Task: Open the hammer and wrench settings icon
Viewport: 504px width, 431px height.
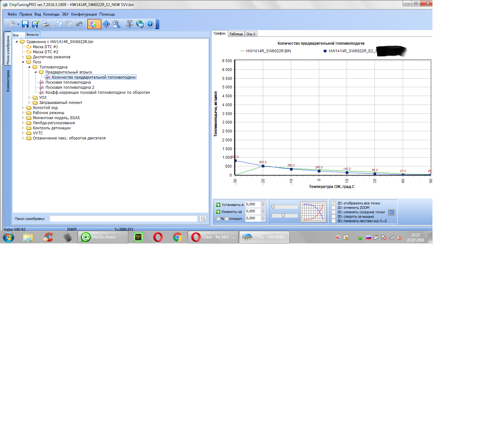Action: click(129, 24)
